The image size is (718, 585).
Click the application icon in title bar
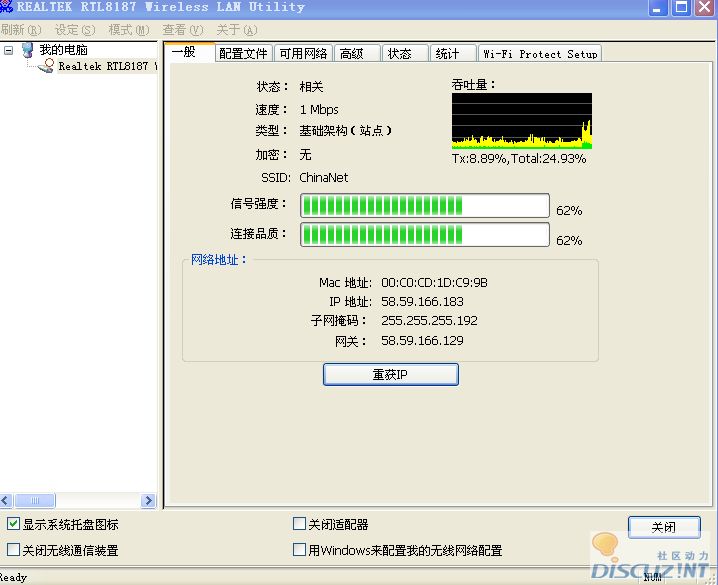pos(6,6)
